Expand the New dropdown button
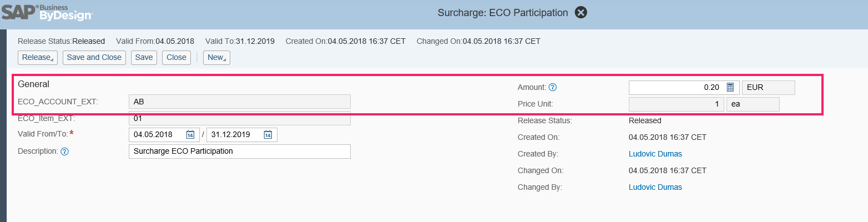 (216, 58)
